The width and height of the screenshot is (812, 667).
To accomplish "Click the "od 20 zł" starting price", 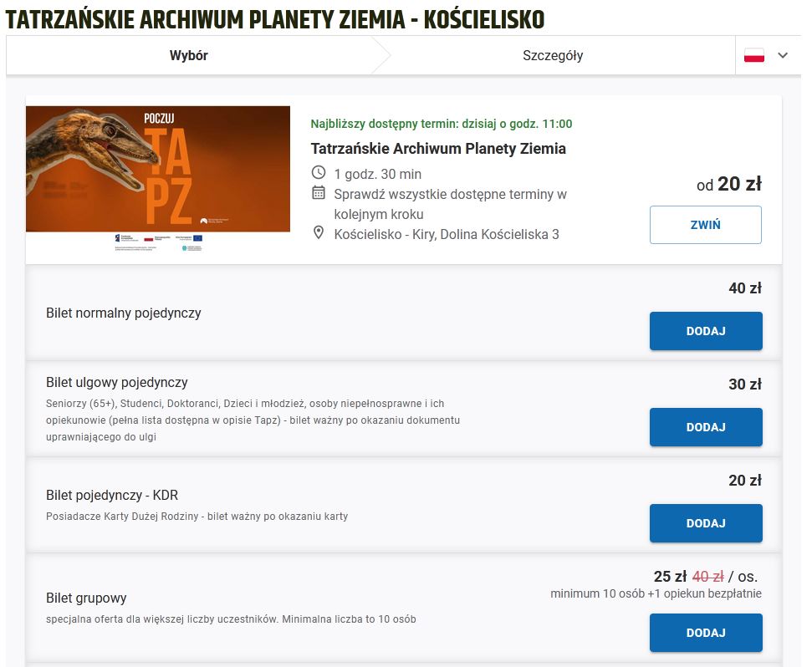I will [x=728, y=184].
